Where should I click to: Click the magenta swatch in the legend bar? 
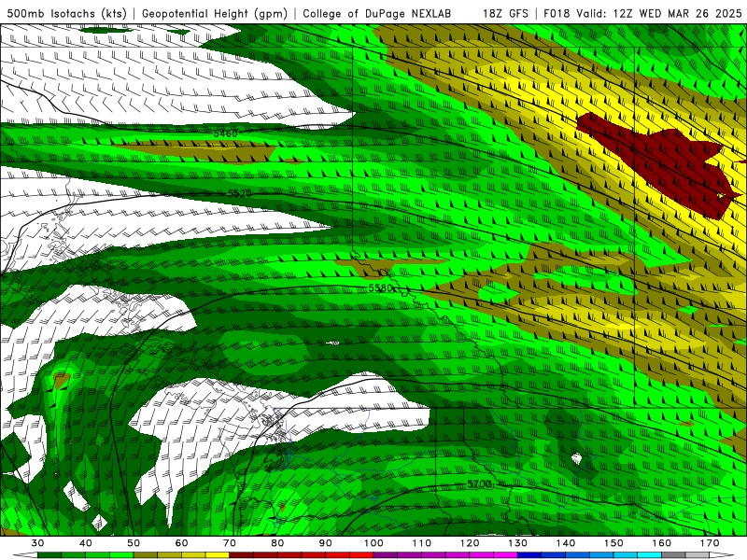click(506, 555)
